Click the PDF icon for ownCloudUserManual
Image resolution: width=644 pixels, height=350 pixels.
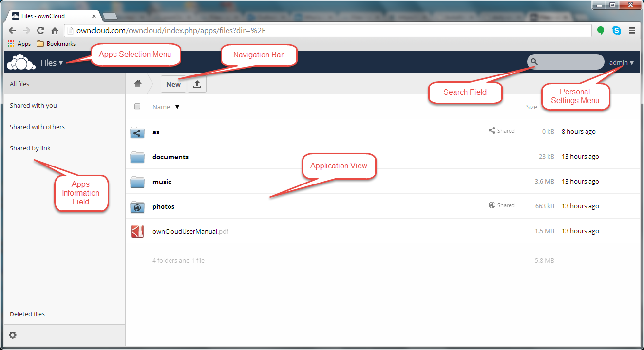(x=137, y=231)
